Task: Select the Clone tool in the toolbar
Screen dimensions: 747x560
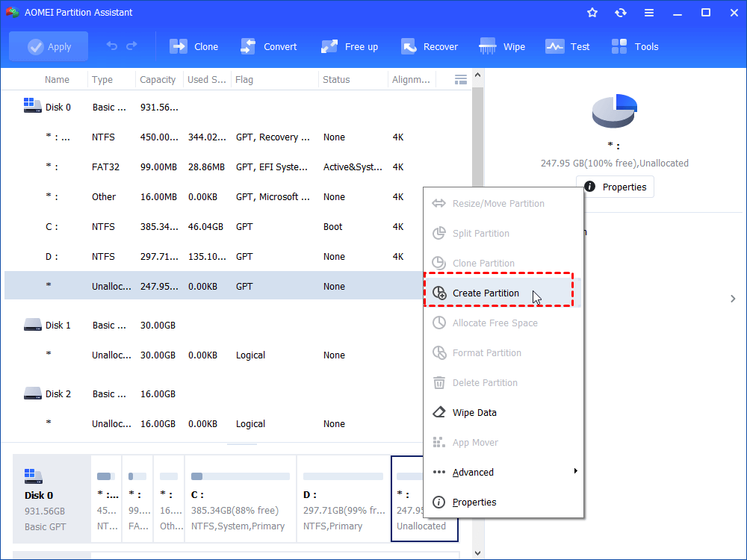Action: pyautogui.click(x=193, y=46)
